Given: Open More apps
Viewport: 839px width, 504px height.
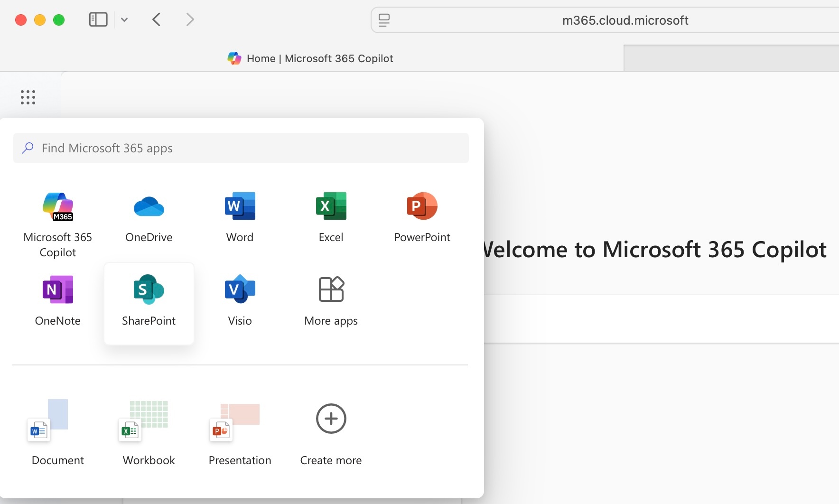Looking at the screenshot, I should click(331, 301).
